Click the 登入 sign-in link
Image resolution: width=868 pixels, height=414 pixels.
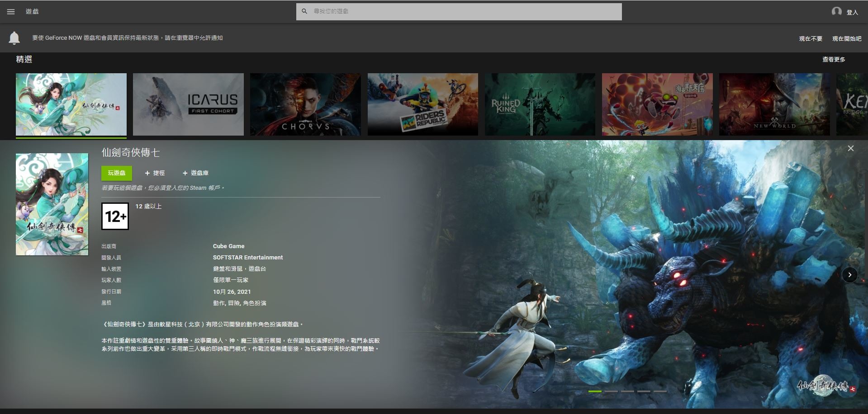(x=852, y=12)
